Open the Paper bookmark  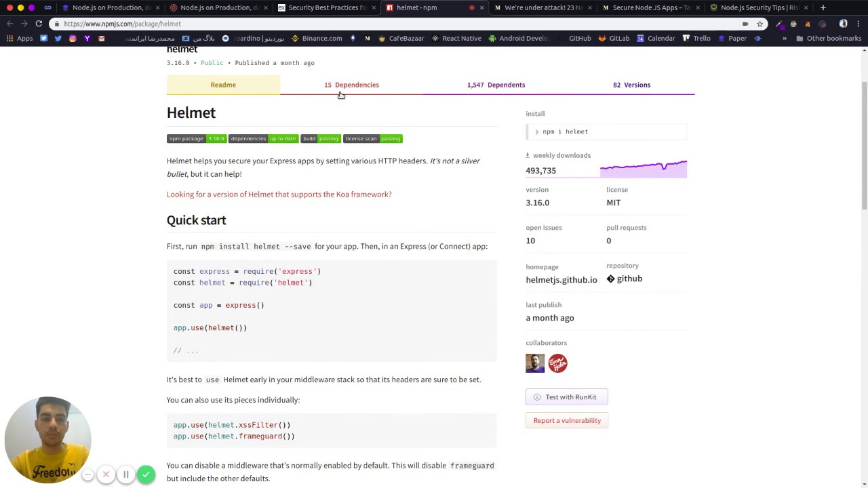[x=732, y=39]
